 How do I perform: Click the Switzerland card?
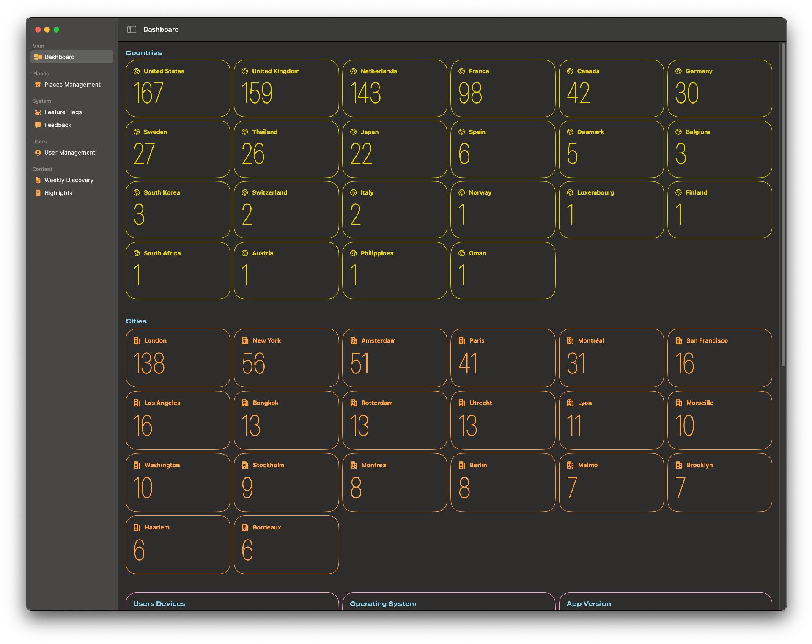(x=286, y=210)
